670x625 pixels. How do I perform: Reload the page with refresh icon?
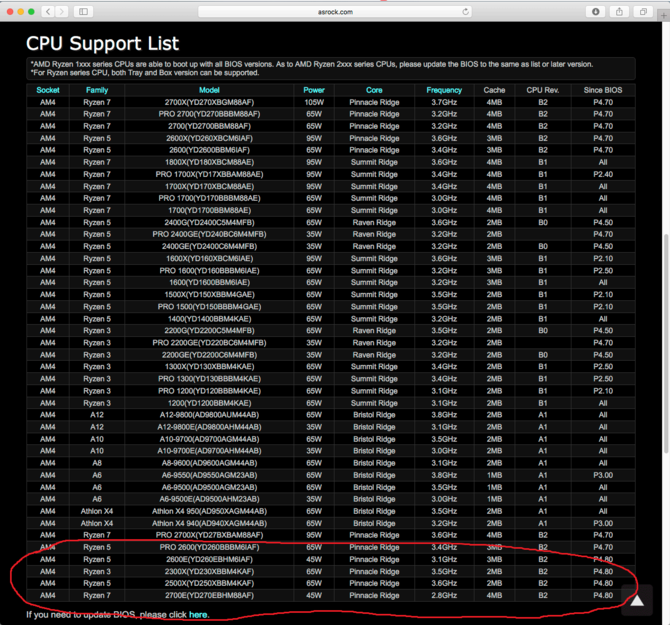pos(466,12)
